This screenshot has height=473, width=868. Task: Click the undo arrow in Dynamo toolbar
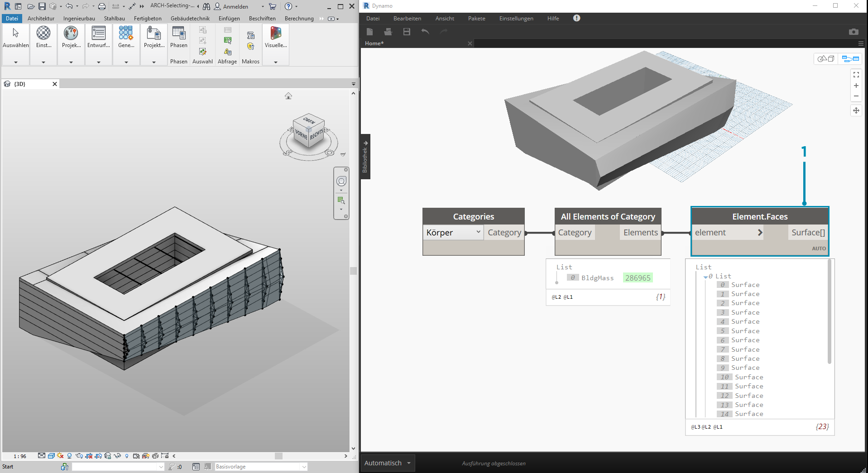(x=425, y=32)
